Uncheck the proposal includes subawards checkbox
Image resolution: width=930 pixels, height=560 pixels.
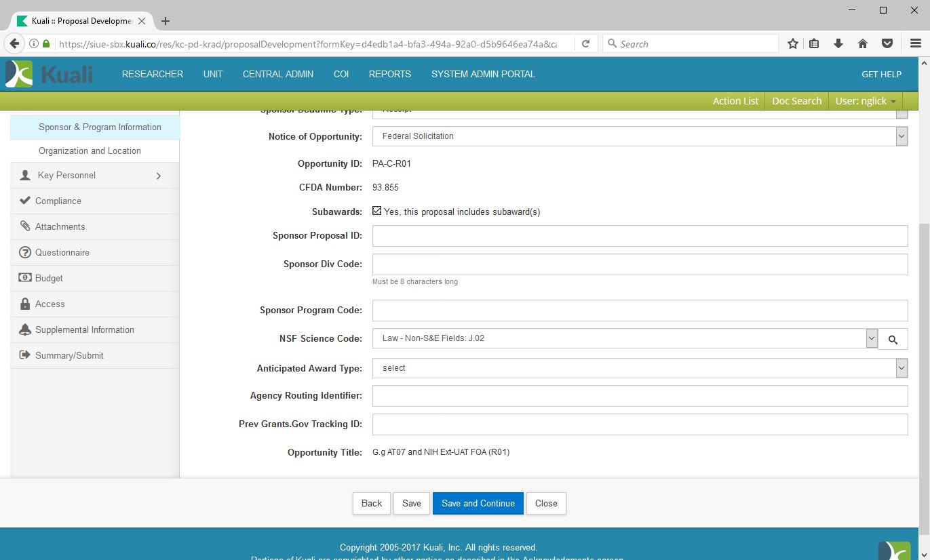click(x=377, y=212)
